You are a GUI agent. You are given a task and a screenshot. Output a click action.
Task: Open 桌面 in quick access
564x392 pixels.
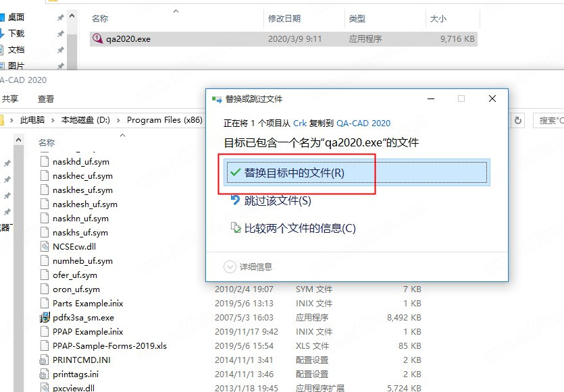coord(16,18)
